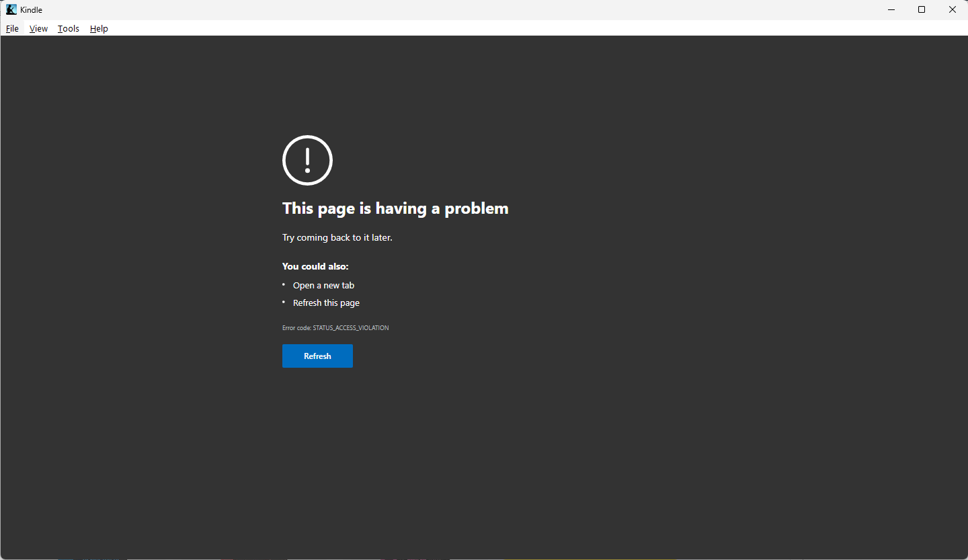Click the Kindle title text in title bar

pyautogui.click(x=31, y=9)
